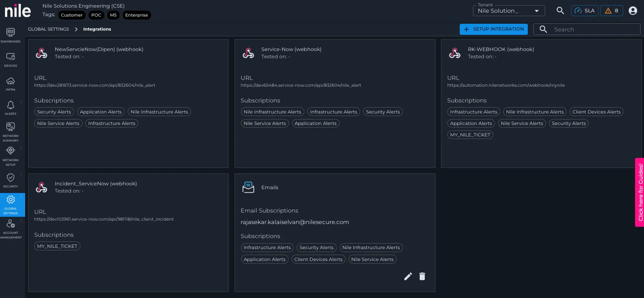
Task: Click the Integrations breadcrumb
Action: pos(97,29)
